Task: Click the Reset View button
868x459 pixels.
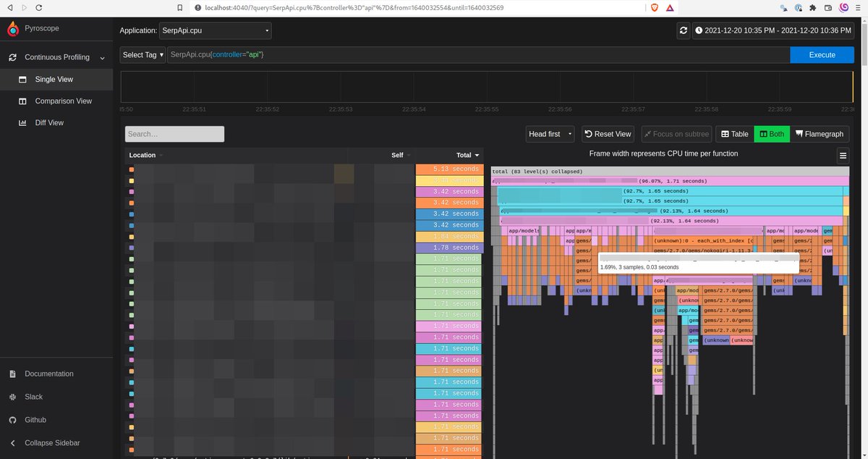Action: (608, 134)
